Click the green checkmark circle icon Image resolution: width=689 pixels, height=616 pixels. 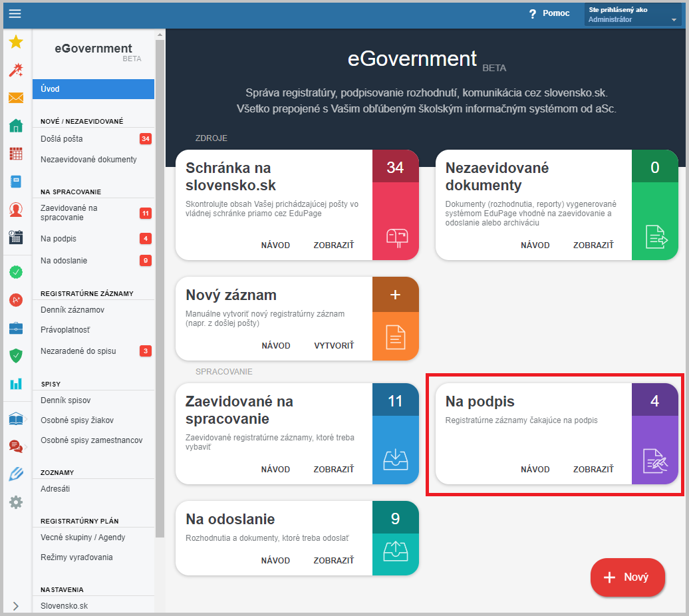16,272
